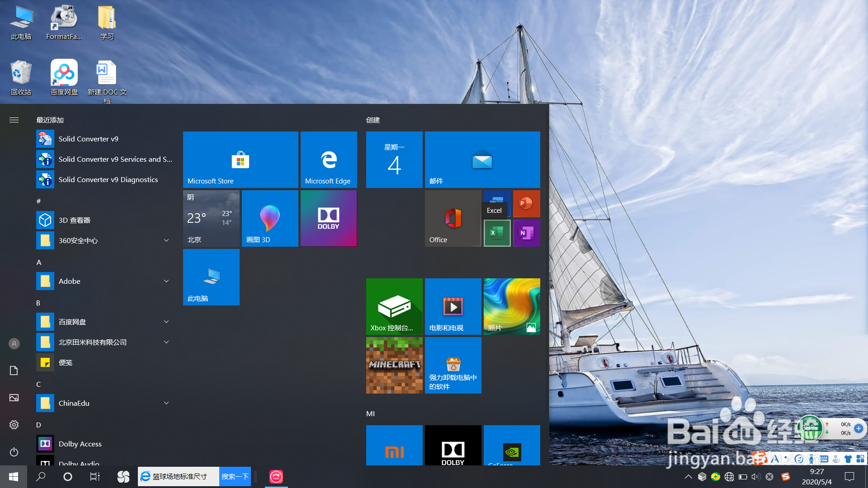Image resolution: width=868 pixels, height=488 pixels.
Task: Open the PowerPoint small tile
Action: pyautogui.click(x=526, y=203)
